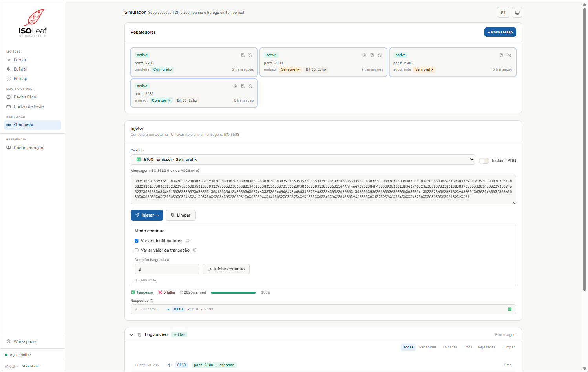588x372 pixels.
Task: Open log icon on port 9300 session
Action: click(501, 55)
